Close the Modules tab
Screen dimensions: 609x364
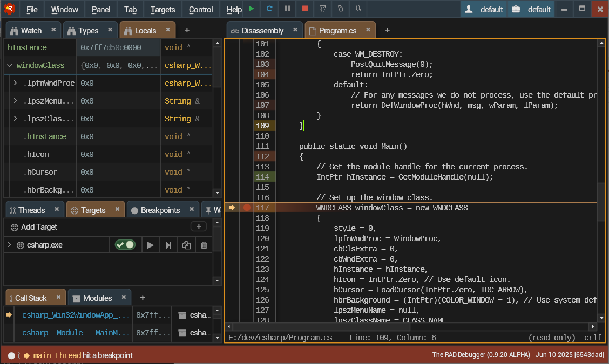pyautogui.click(x=124, y=297)
